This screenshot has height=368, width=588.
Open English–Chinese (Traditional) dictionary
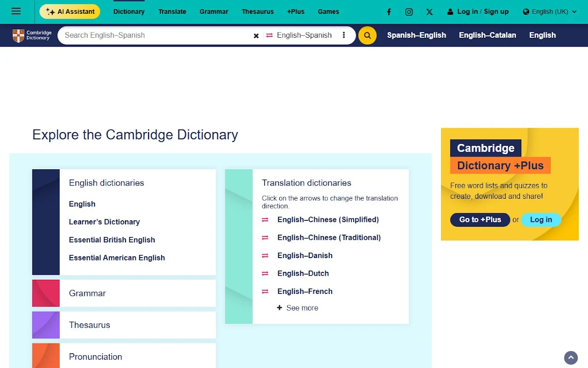click(329, 237)
